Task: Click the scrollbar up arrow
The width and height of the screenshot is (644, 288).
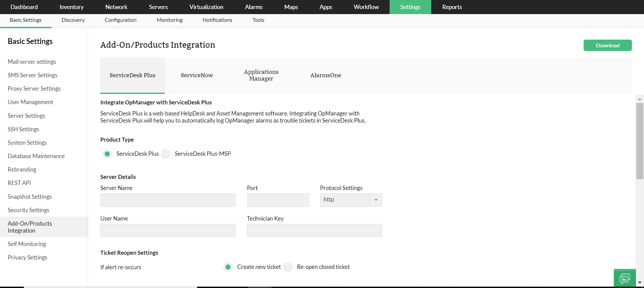Action: tap(640, 99)
